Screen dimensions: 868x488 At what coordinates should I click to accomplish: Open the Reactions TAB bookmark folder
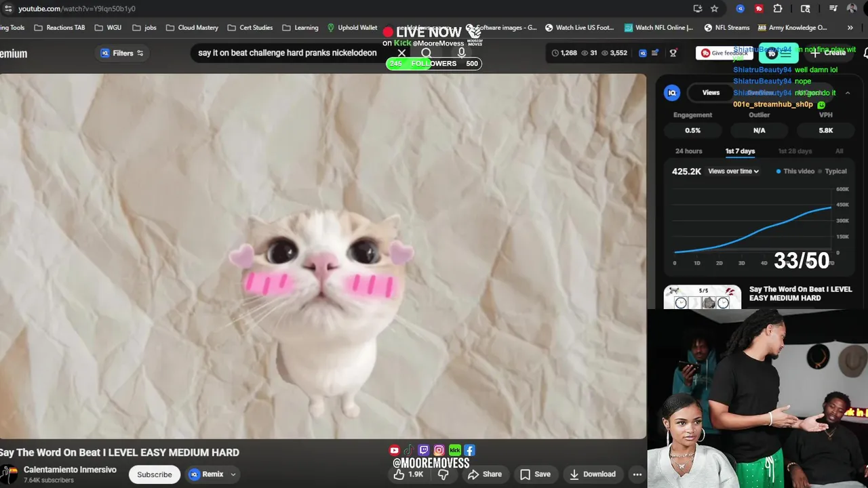60,28
